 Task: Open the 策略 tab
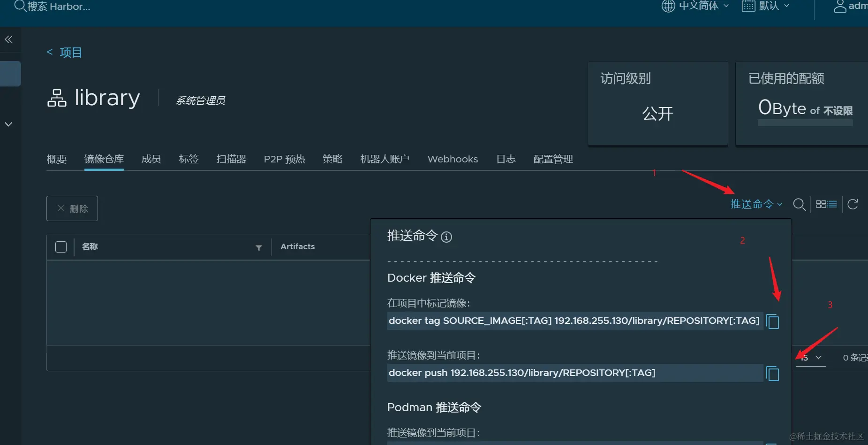click(x=332, y=159)
